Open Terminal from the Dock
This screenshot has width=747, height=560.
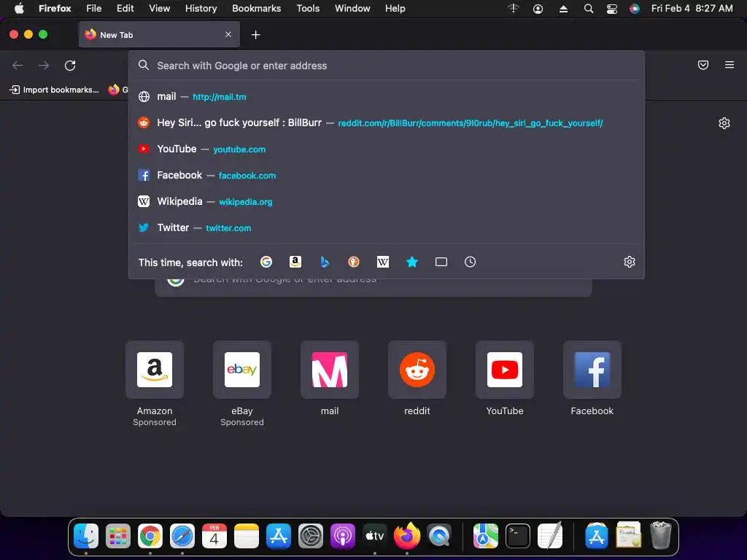518,536
